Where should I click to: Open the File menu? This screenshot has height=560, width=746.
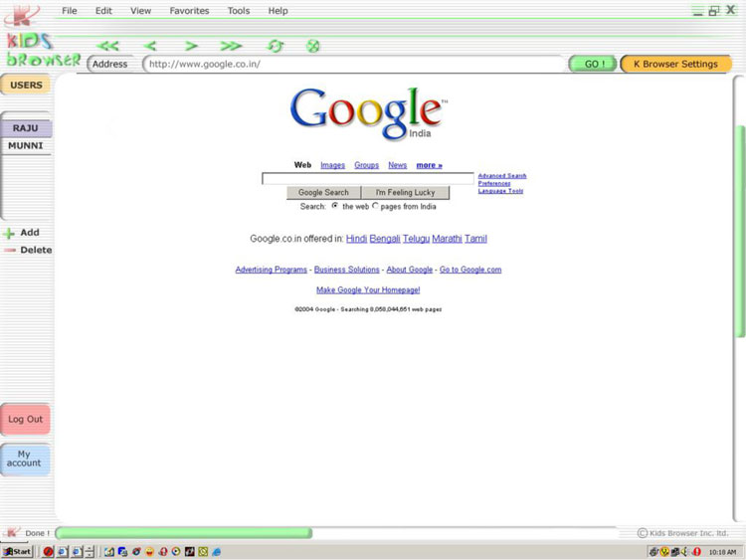click(70, 11)
